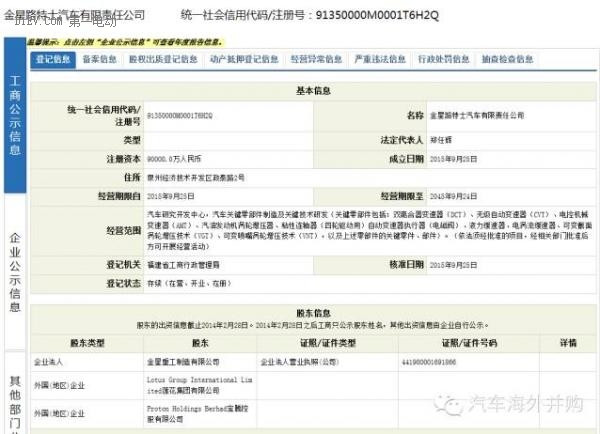Click the 经营期限至 date 2045年9月24日

pos(453,196)
